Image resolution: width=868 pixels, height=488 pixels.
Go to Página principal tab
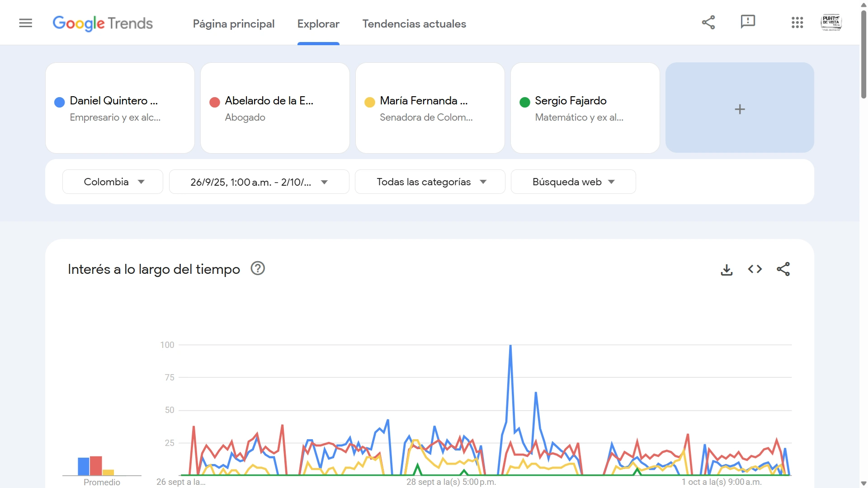click(233, 24)
